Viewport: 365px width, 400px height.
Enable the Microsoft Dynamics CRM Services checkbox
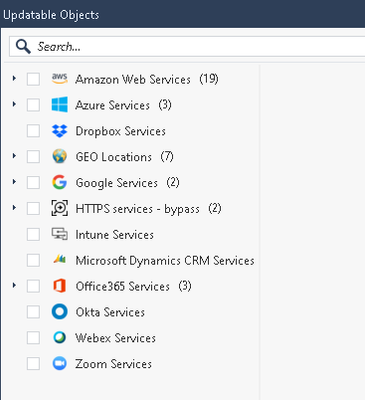pos(33,260)
